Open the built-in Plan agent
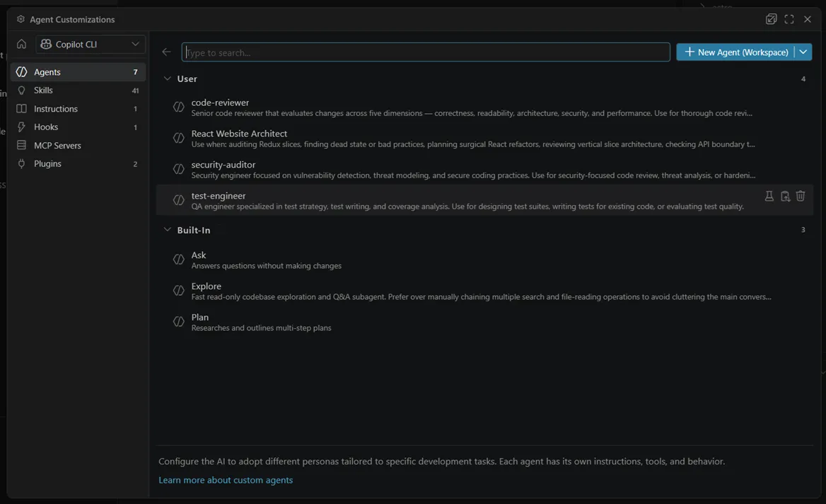This screenshot has height=504, width=826. (x=484, y=322)
